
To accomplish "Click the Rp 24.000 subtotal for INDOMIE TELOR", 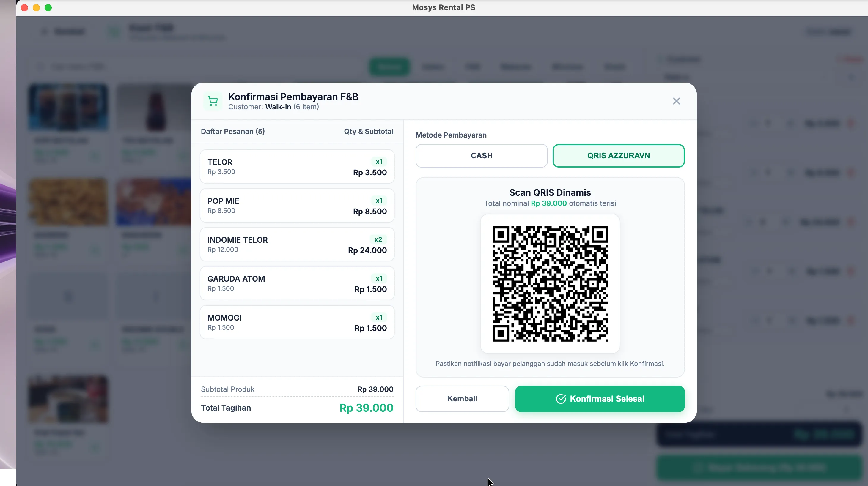I will [x=367, y=250].
